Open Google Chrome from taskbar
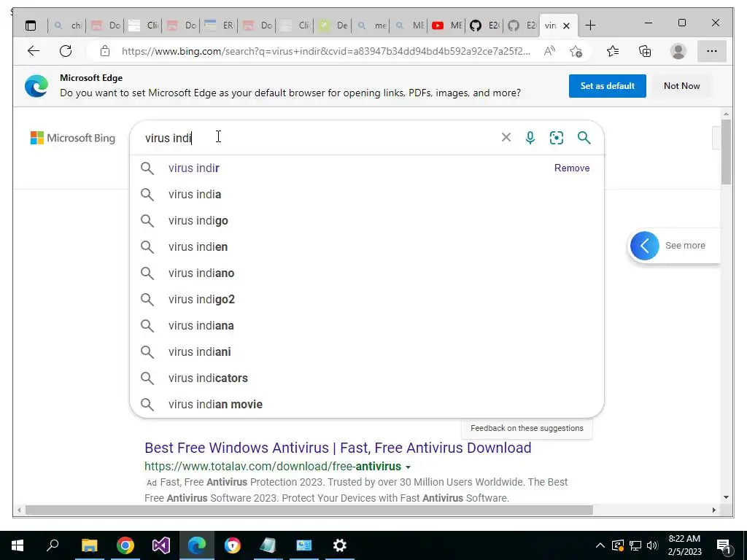The image size is (747, 560). coord(125,545)
